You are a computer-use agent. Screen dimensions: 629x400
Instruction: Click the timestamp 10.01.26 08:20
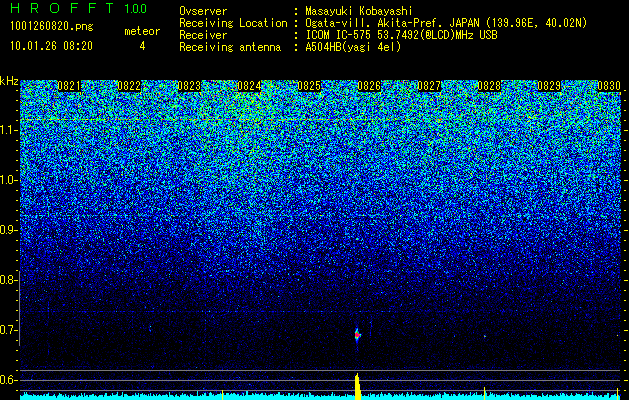click(x=51, y=46)
